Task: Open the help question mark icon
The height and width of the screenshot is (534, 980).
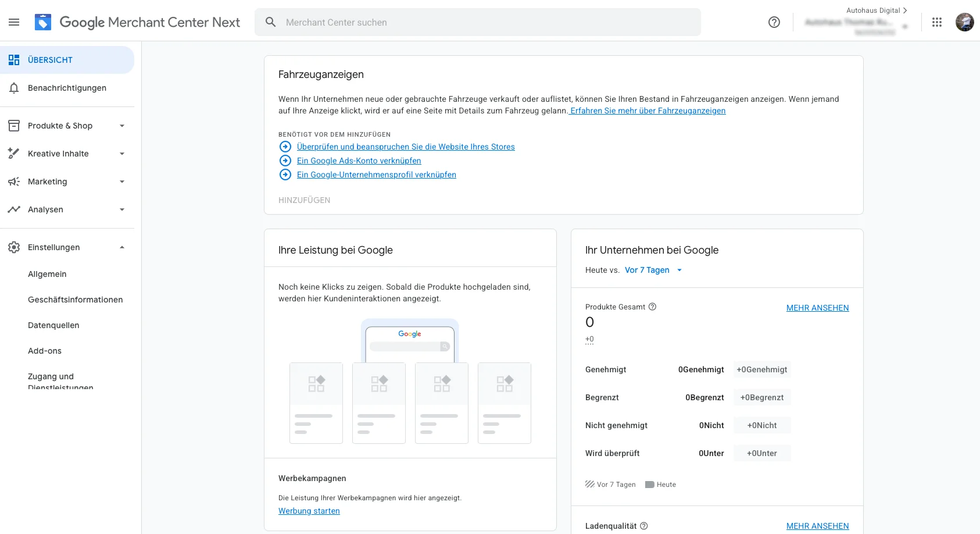Action: pyautogui.click(x=774, y=22)
